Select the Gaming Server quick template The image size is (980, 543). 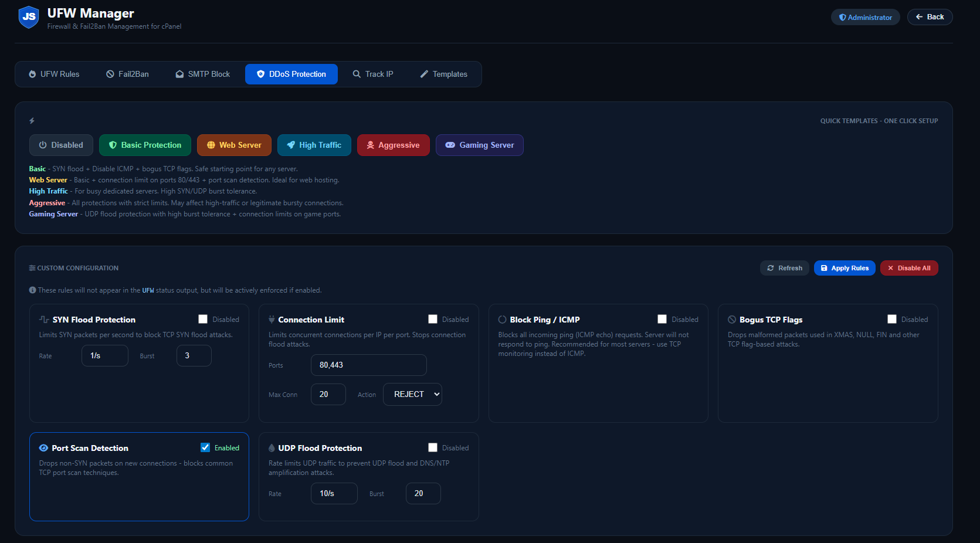coord(479,145)
